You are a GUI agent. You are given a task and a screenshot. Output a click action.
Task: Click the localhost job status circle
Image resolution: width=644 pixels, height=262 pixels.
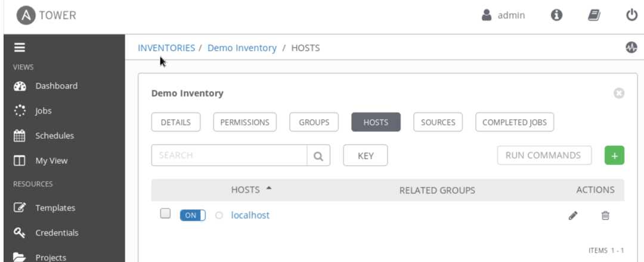(x=219, y=216)
